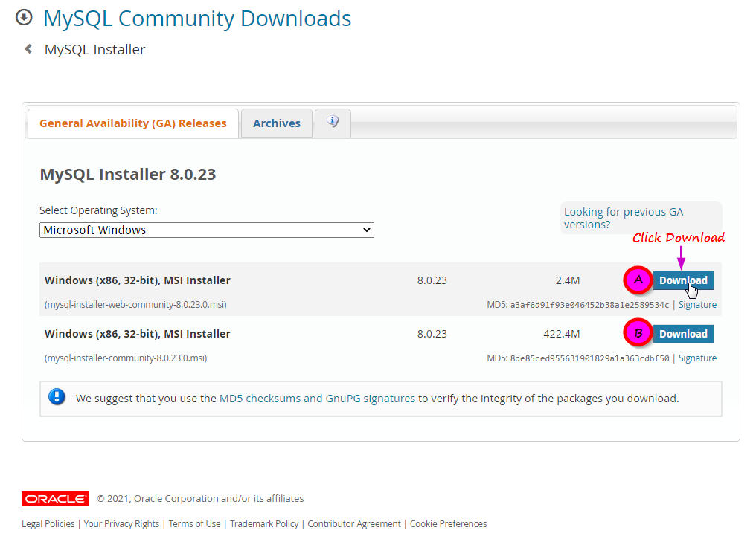The height and width of the screenshot is (542, 756).
Task: Open Looking for previous GA versions link
Action: (624, 219)
